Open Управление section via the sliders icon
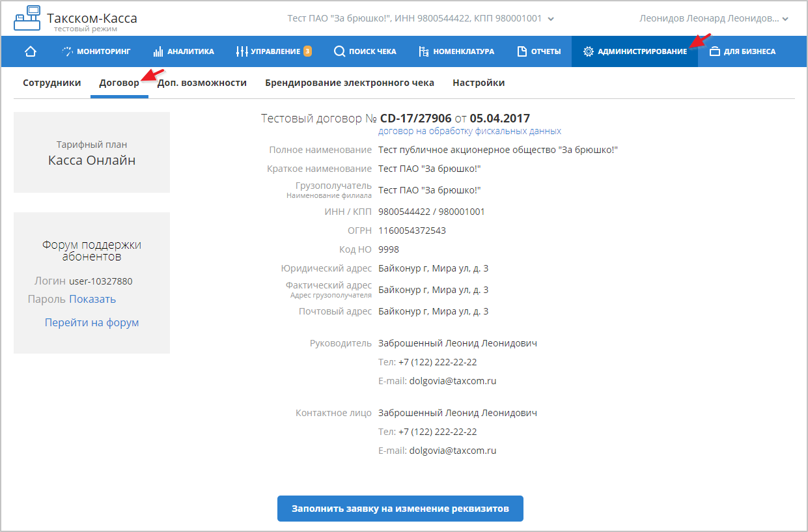 pos(242,51)
